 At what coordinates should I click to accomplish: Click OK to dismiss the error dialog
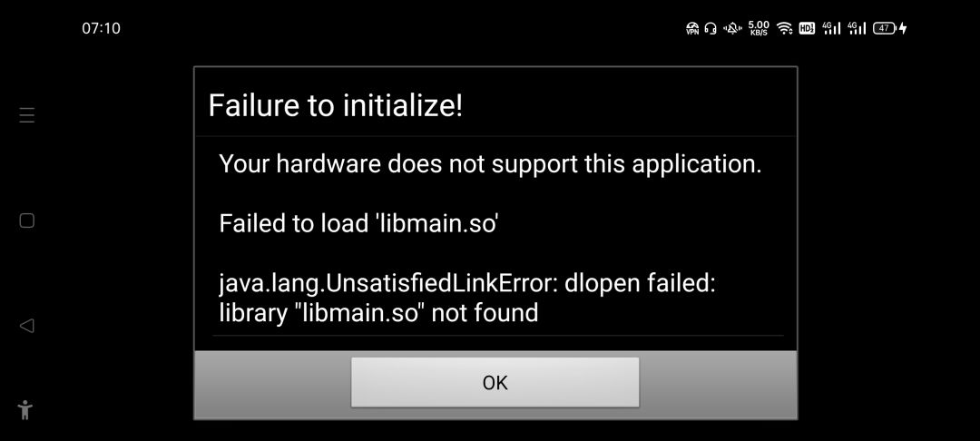[x=495, y=382]
